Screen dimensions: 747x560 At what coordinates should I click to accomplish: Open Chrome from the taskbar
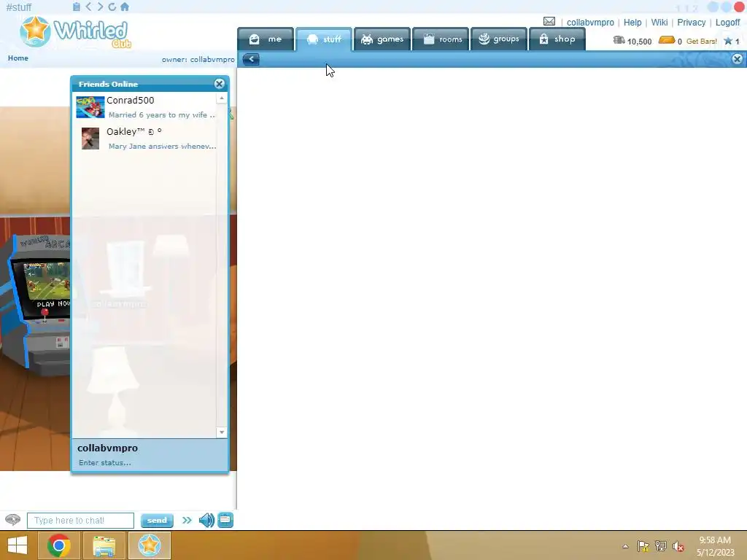pos(59,545)
